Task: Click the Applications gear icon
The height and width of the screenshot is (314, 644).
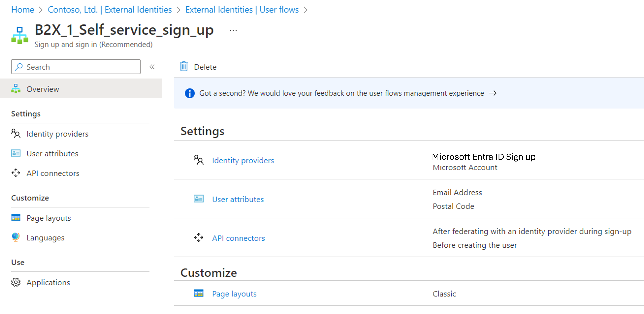Action: (x=16, y=282)
